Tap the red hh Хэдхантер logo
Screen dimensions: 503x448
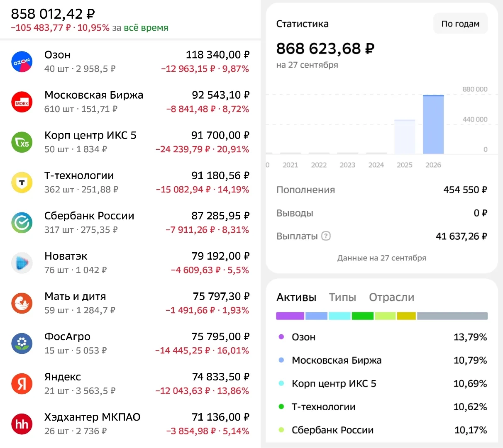click(x=22, y=424)
